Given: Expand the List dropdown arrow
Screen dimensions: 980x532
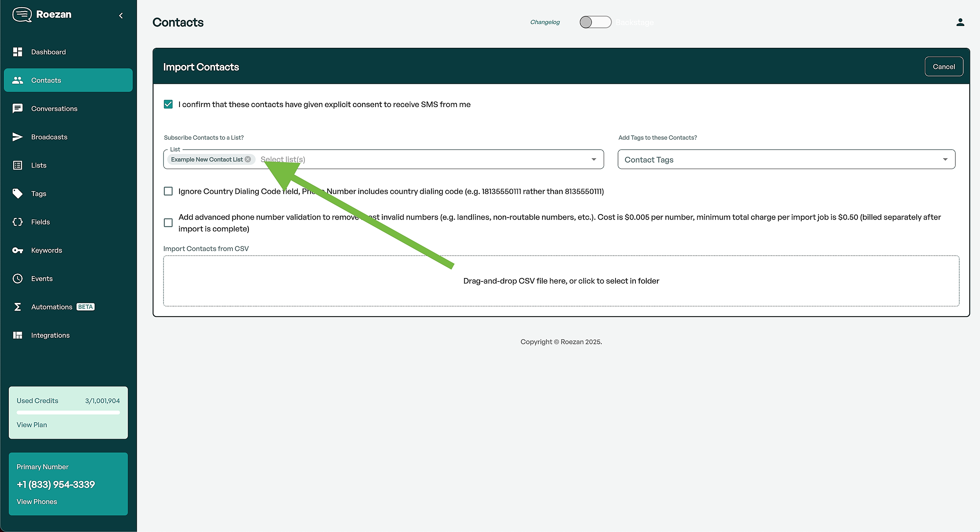Looking at the screenshot, I should pos(594,159).
